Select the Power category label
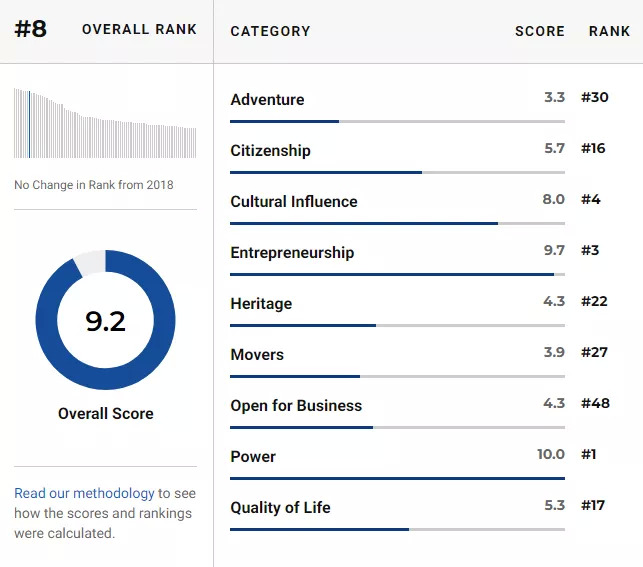This screenshot has height=567, width=643. click(x=253, y=456)
